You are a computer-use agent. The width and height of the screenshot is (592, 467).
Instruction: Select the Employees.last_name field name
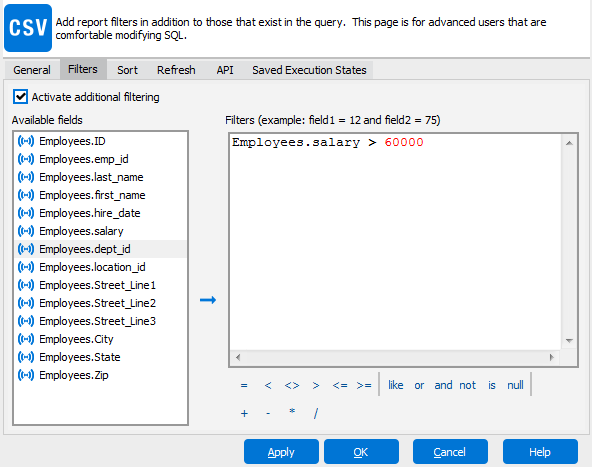click(91, 177)
